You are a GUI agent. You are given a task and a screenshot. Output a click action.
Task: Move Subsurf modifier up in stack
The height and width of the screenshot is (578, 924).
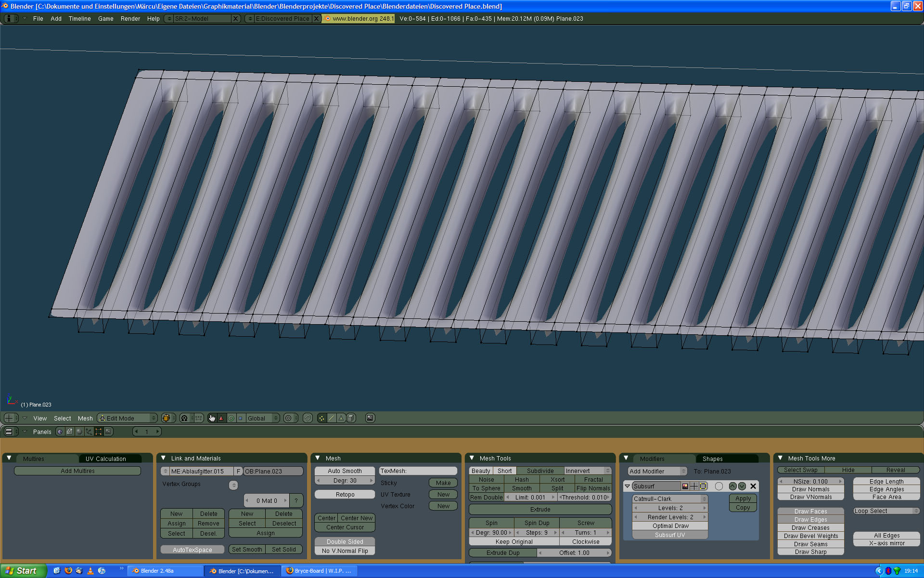732,486
